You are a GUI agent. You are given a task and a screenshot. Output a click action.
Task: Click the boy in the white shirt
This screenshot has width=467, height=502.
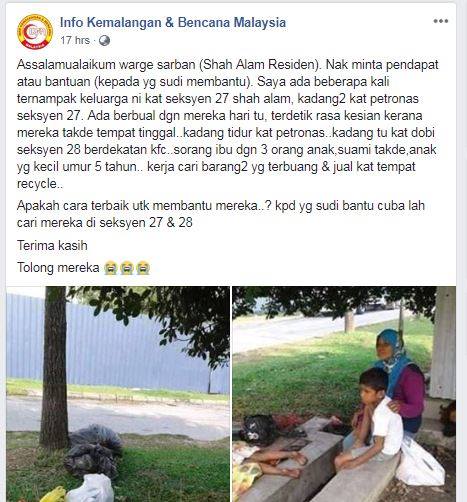372,417
